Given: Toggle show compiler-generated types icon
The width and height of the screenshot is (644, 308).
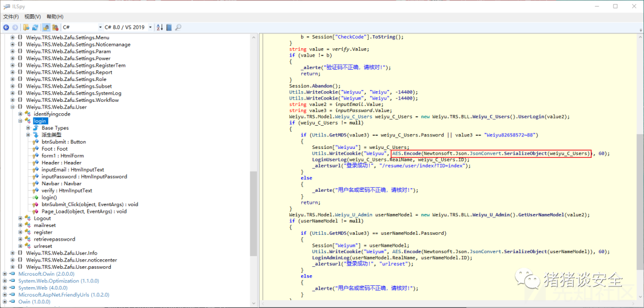Looking at the screenshot, I should [x=55, y=27].
